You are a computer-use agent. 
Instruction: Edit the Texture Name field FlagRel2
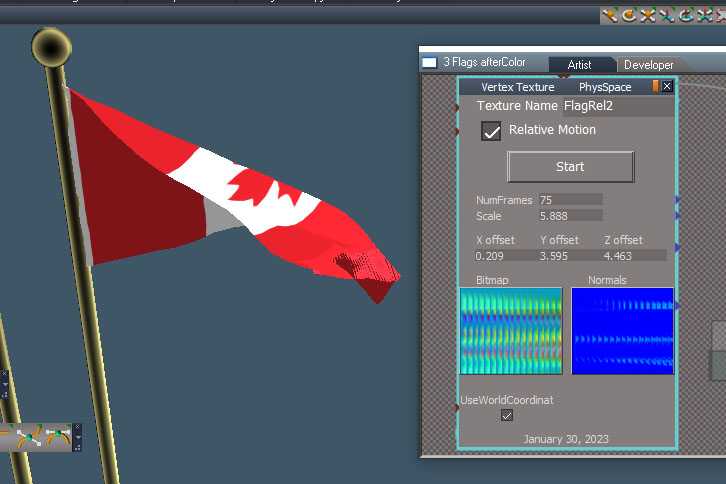coord(618,106)
